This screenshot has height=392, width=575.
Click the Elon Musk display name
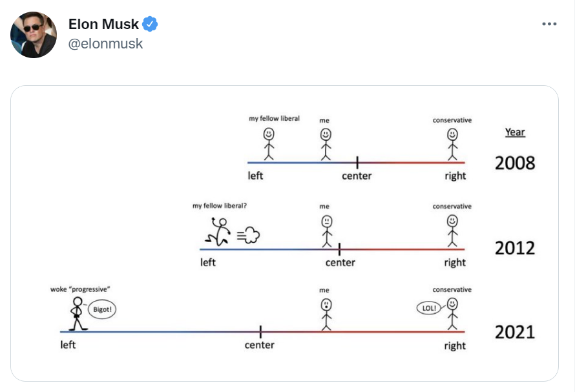pos(103,24)
